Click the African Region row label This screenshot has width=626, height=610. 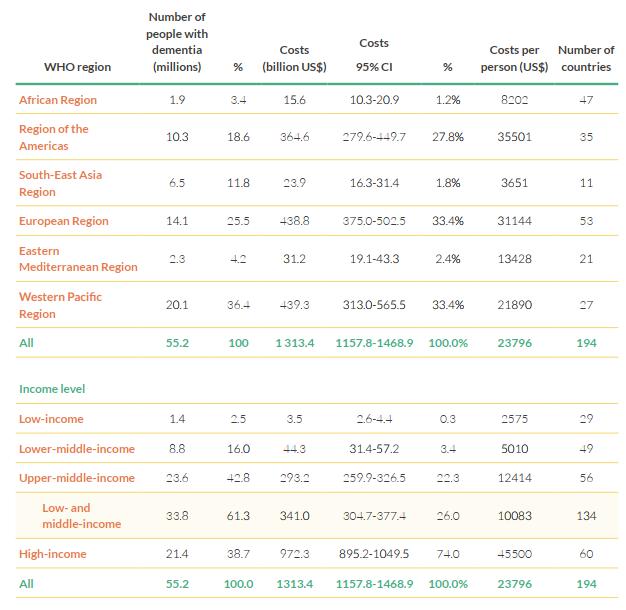tap(56, 100)
